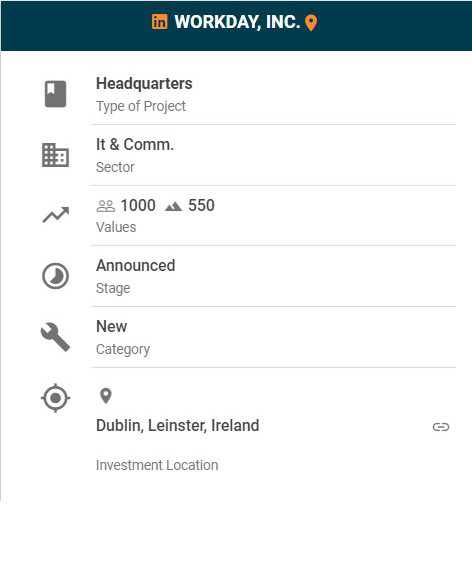Image resolution: width=472 pixels, height=567 pixels.
Task: Click the building icon next to Sector
Action: [55, 155]
